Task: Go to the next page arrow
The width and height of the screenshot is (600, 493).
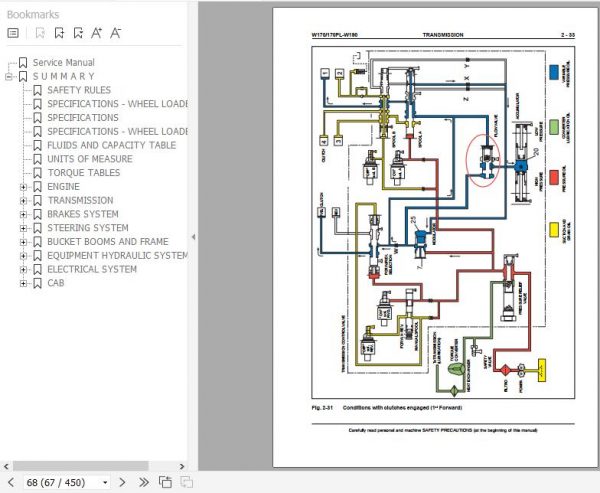Action: coord(122,482)
